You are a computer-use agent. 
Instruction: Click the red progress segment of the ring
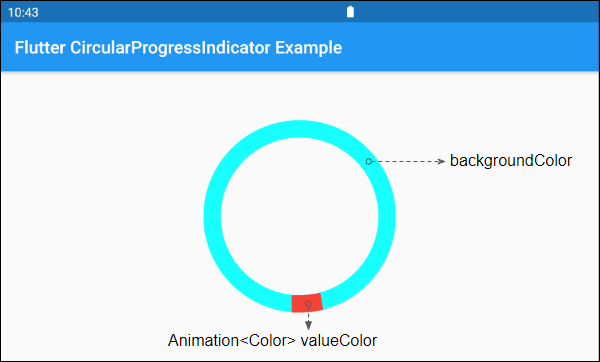coord(307,303)
